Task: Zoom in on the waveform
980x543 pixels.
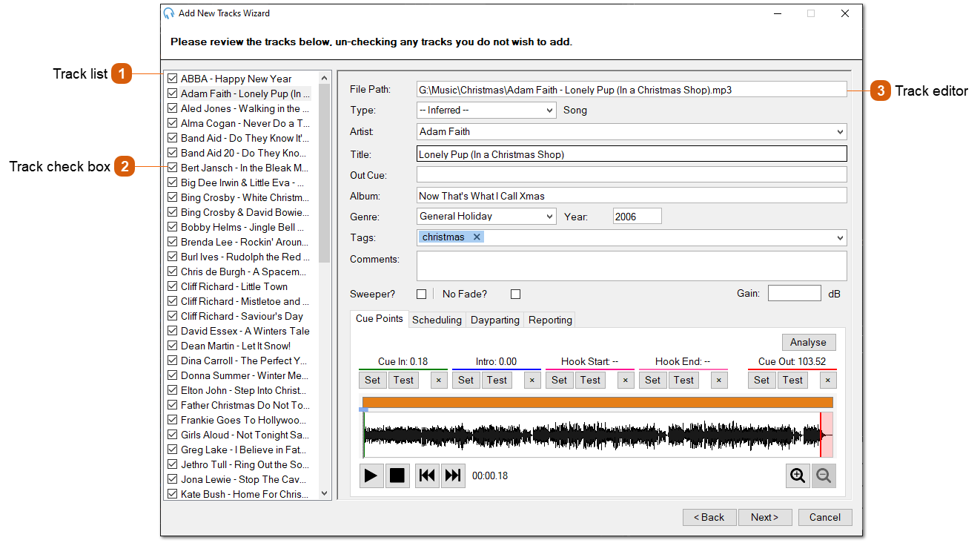Action: click(x=798, y=475)
